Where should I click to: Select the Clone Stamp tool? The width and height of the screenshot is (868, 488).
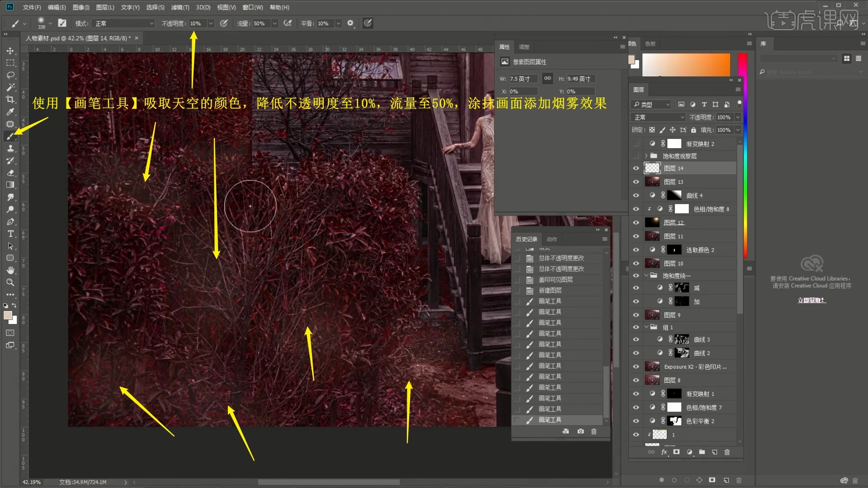tap(10, 148)
